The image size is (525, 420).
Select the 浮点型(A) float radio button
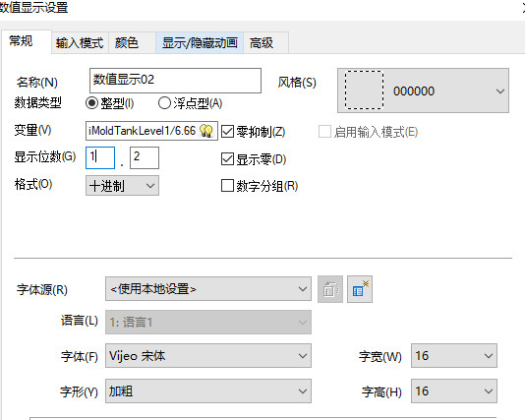click(x=164, y=103)
